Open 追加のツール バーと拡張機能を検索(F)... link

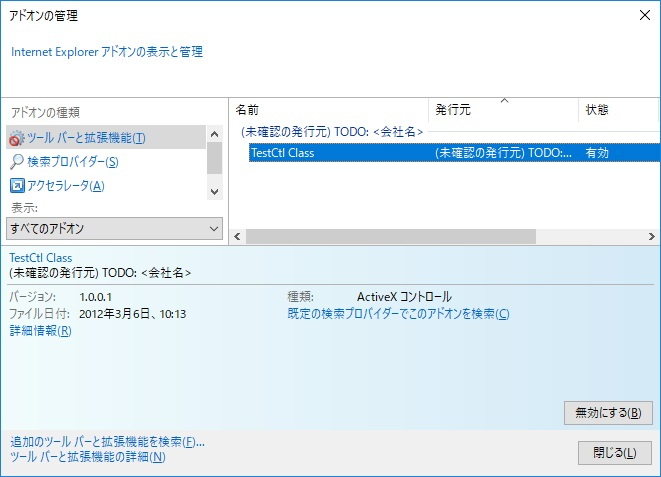107,442
